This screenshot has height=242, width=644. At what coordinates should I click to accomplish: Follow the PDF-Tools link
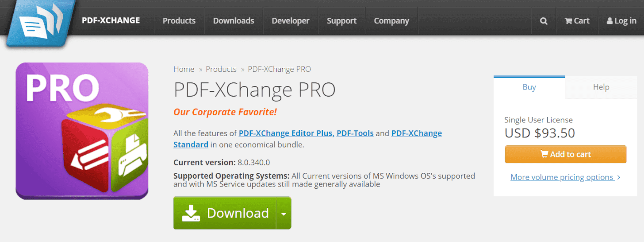355,133
